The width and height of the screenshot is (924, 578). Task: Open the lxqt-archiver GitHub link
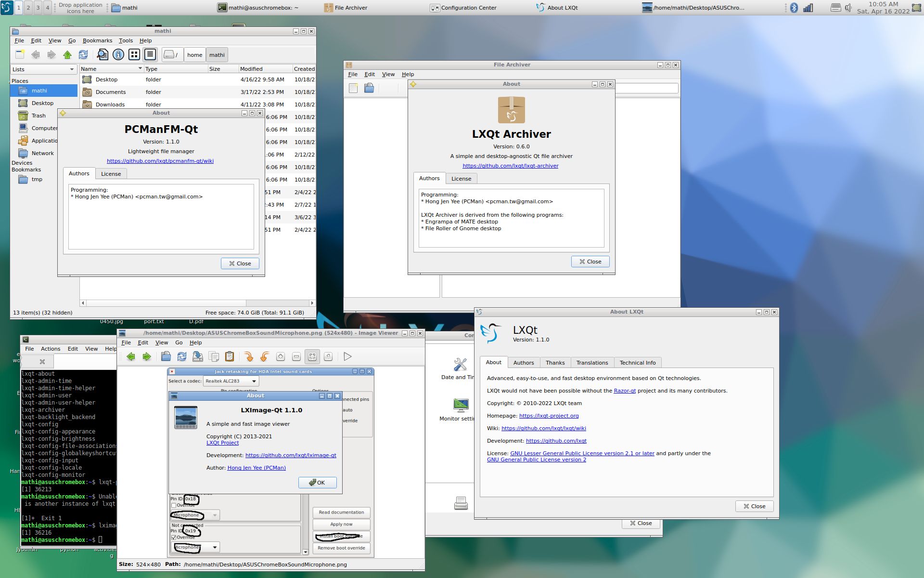[x=511, y=166]
